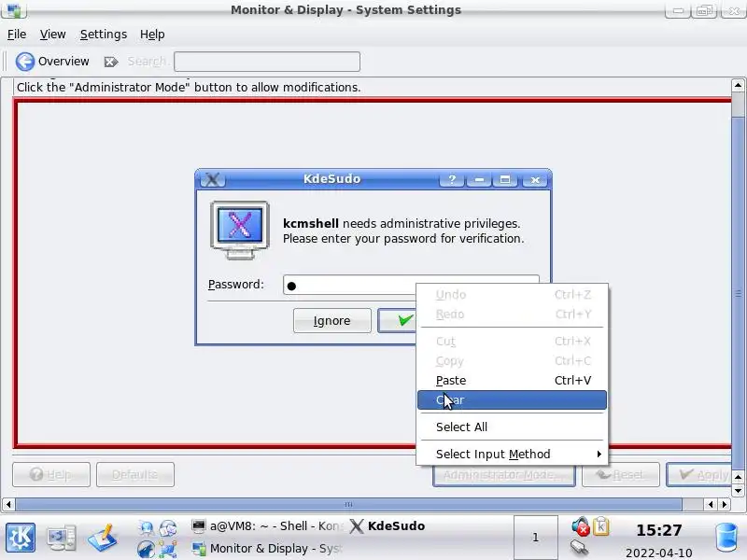747x560 pixels.
Task: Click the help question mark in KdeSudo
Action: click(452, 179)
